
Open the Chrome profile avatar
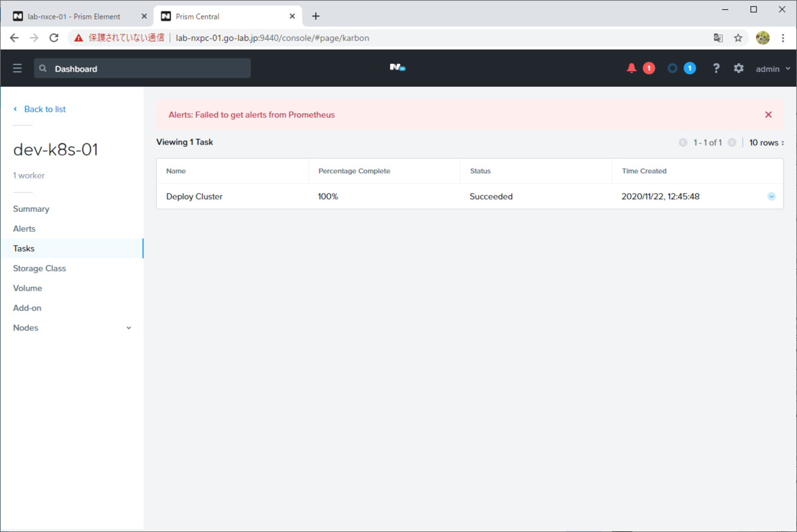point(762,38)
